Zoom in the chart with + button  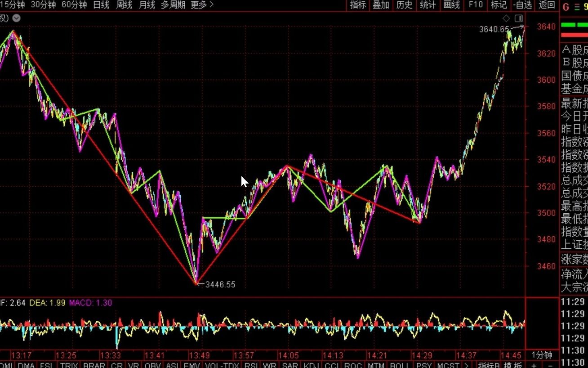(534, 365)
